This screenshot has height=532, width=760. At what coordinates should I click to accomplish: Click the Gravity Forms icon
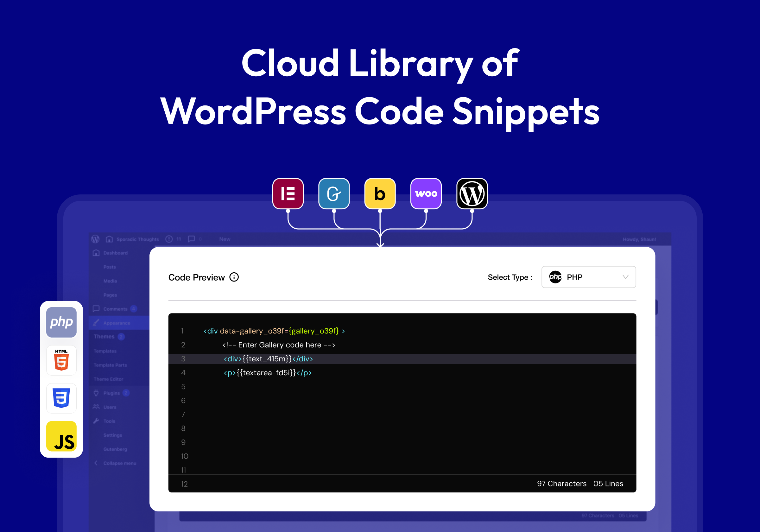[x=334, y=194]
